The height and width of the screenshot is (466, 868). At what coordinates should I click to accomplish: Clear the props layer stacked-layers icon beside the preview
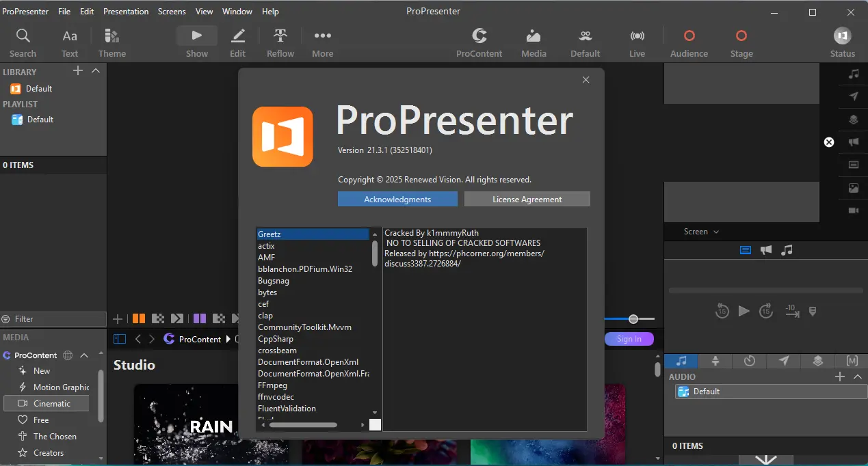click(853, 120)
